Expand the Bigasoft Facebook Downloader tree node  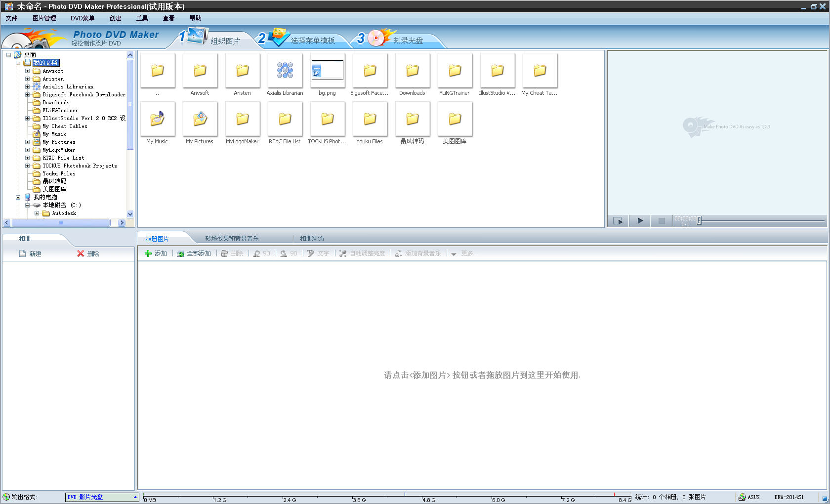pyautogui.click(x=28, y=94)
